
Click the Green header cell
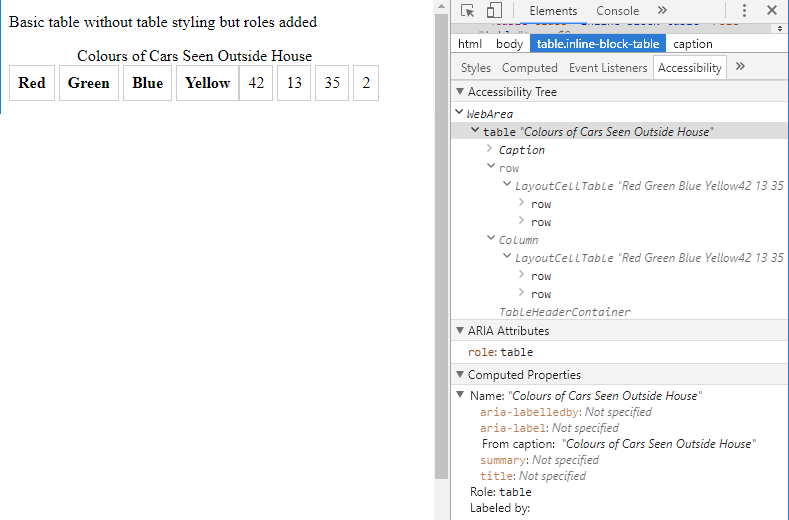(x=89, y=83)
